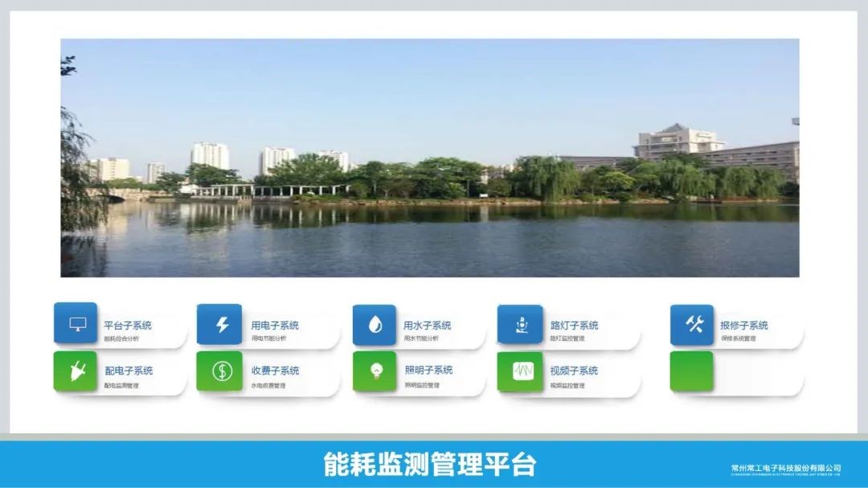Image resolution: width=868 pixels, height=488 pixels.
Task: Click the wrench tools icon for 报修子系统
Action: 693,324
